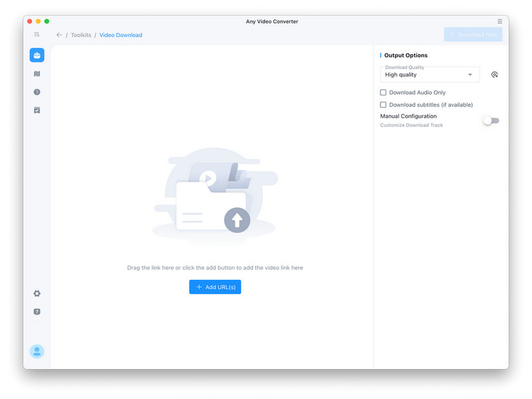This screenshot has height=399, width=532.
Task: Toggle the Manual Configuration switch
Action: pyautogui.click(x=491, y=120)
